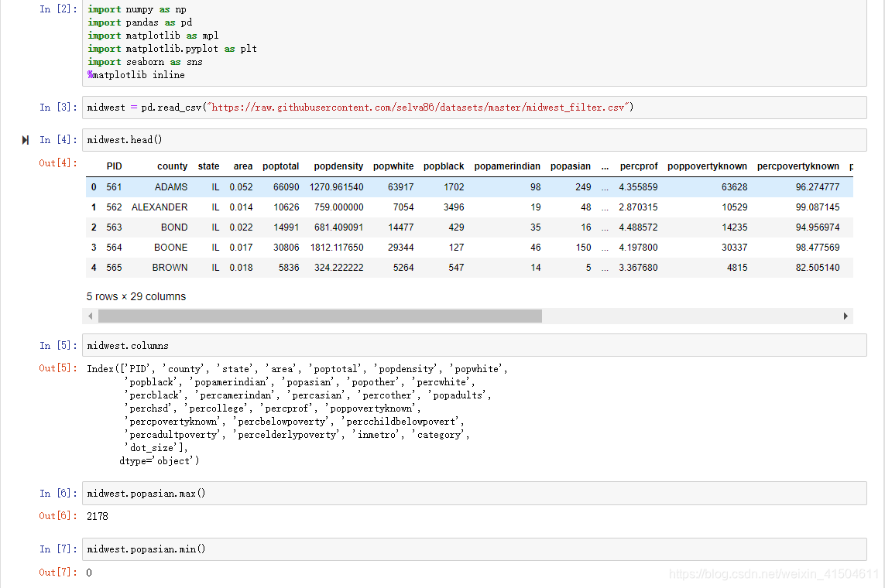This screenshot has height=588, width=885.
Task: Click the PID column header
Action: point(114,166)
